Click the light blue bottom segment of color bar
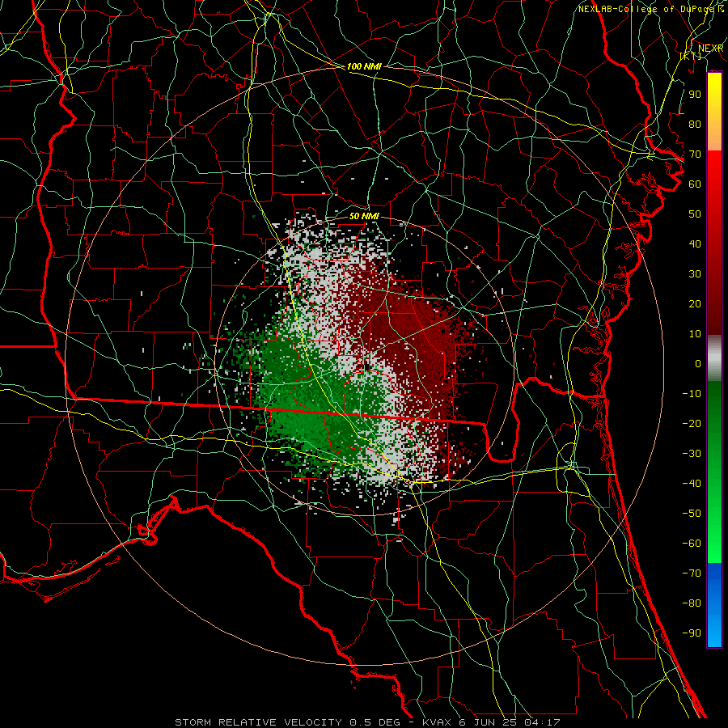Image resolution: width=728 pixels, height=728 pixels. point(714,629)
